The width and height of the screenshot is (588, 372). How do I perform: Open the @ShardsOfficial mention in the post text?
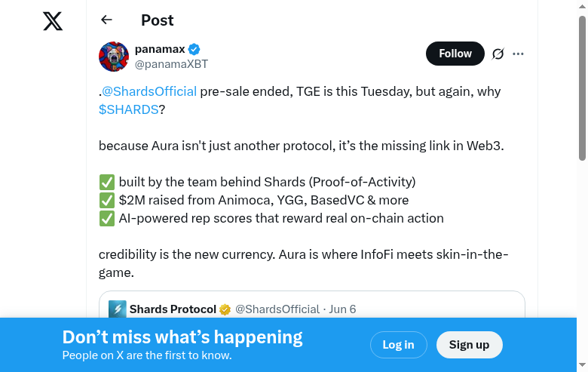pos(149,91)
